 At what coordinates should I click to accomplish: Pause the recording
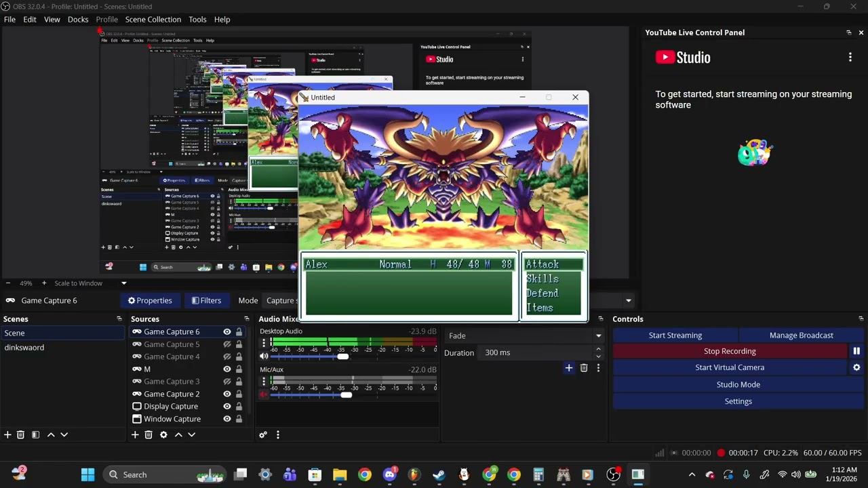(x=856, y=351)
